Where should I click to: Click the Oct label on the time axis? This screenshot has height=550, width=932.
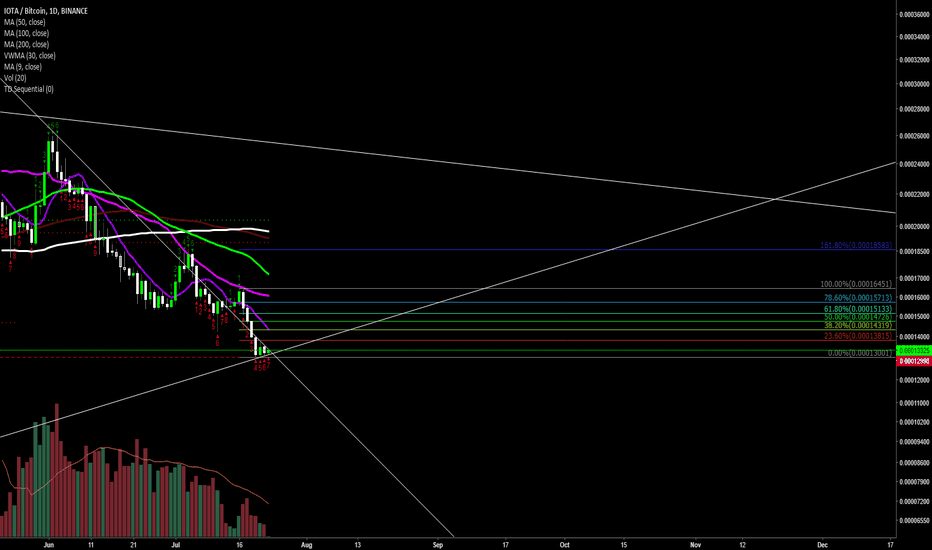point(565,545)
